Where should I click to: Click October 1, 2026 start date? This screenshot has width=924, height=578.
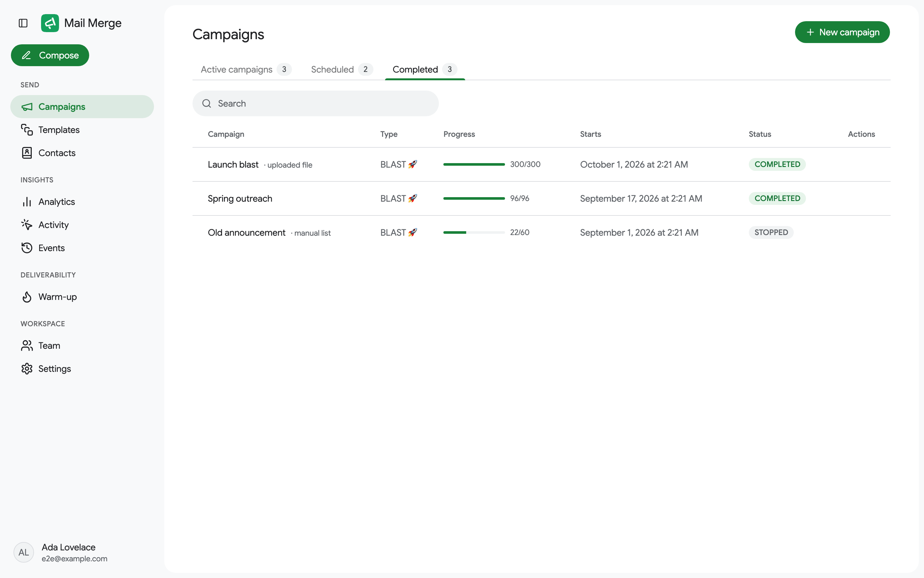point(634,164)
